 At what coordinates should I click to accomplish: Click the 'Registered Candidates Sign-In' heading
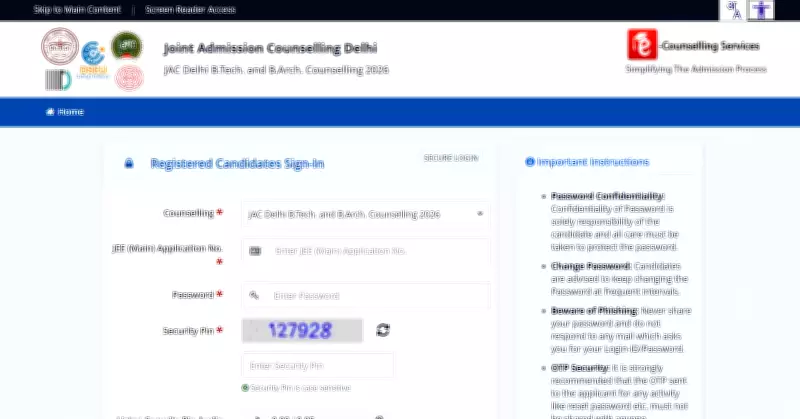point(237,163)
